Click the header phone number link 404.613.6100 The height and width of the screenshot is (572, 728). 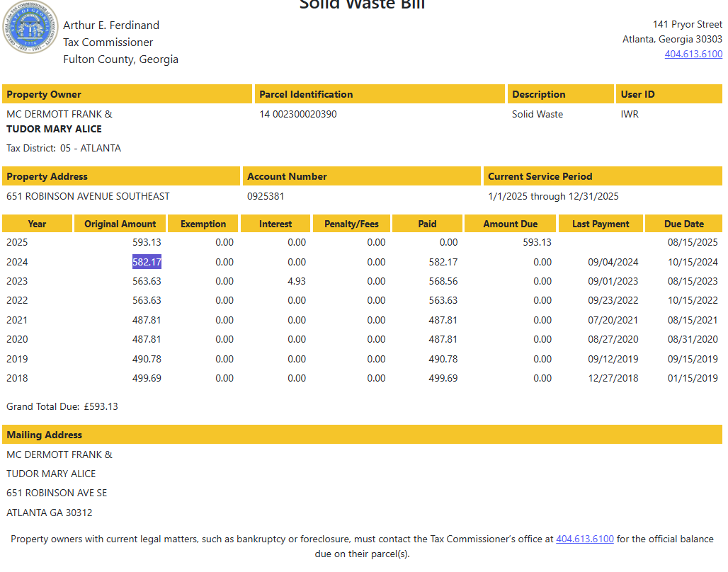tap(693, 54)
